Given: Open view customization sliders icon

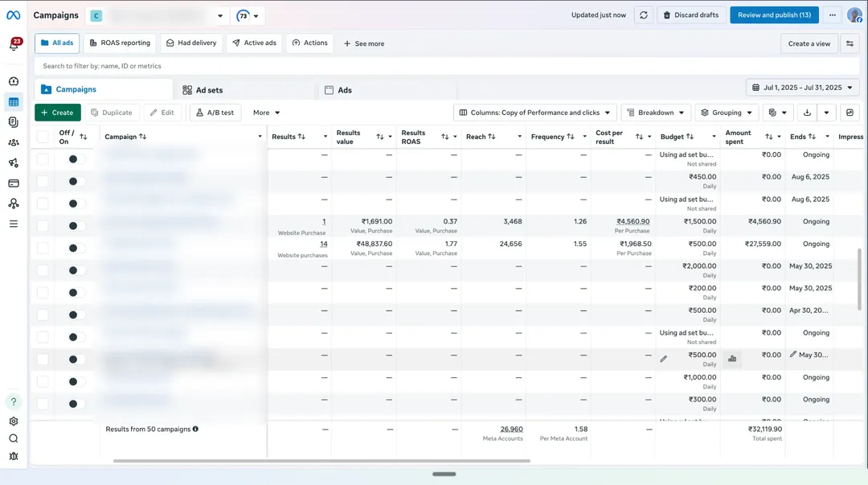Looking at the screenshot, I should (850, 43).
